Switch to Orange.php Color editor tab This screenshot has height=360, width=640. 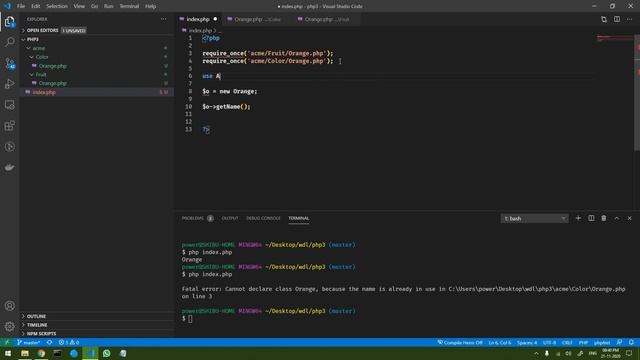point(258,19)
